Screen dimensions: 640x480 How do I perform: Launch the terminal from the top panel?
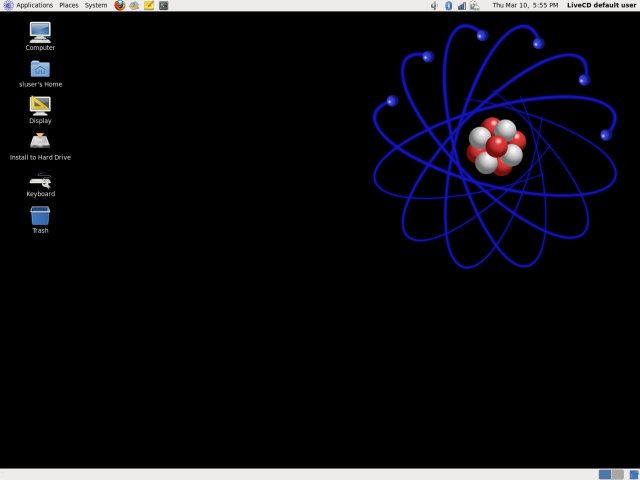[x=164, y=5]
